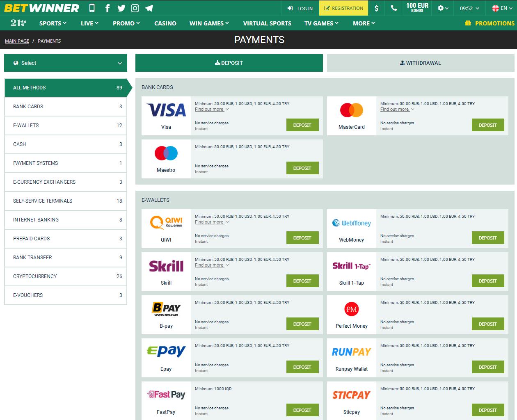This screenshot has height=420, width=517.
Task: Click Deposit button for Maestro
Action: [x=302, y=168]
